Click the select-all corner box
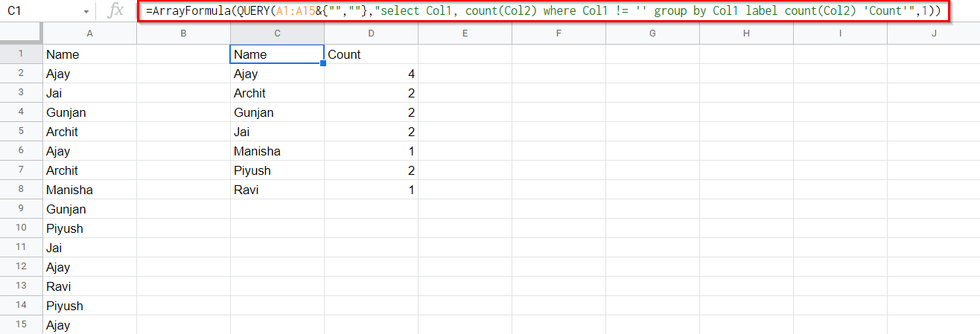980x334 pixels. 21,33
